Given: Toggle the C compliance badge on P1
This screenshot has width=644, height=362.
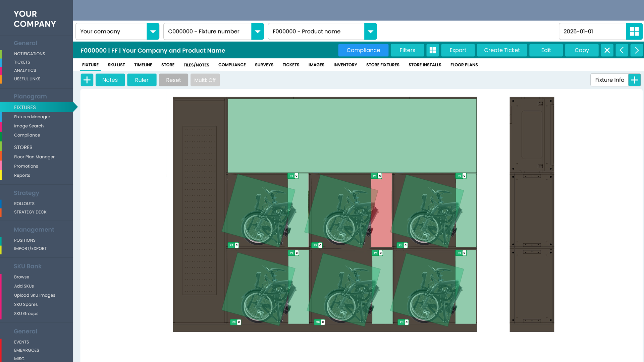Looking at the screenshot, I should coord(406,245).
